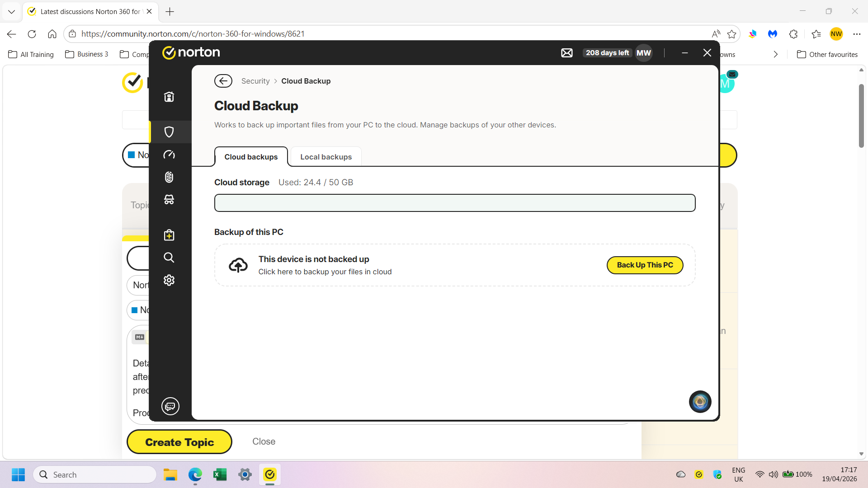Click the webpage vertical scrollbar
This screenshot has width=868, height=488.
[861, 116]
